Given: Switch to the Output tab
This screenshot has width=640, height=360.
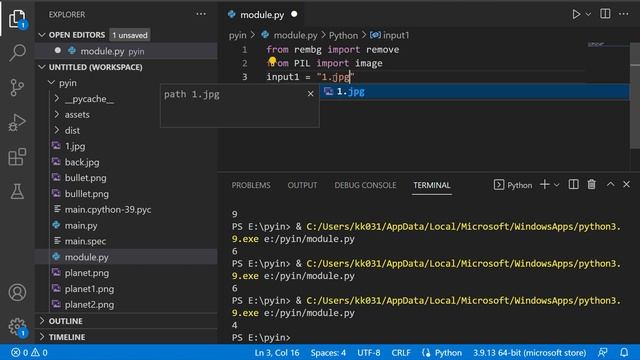Looking at the screenshot, I should coord(302,185).
